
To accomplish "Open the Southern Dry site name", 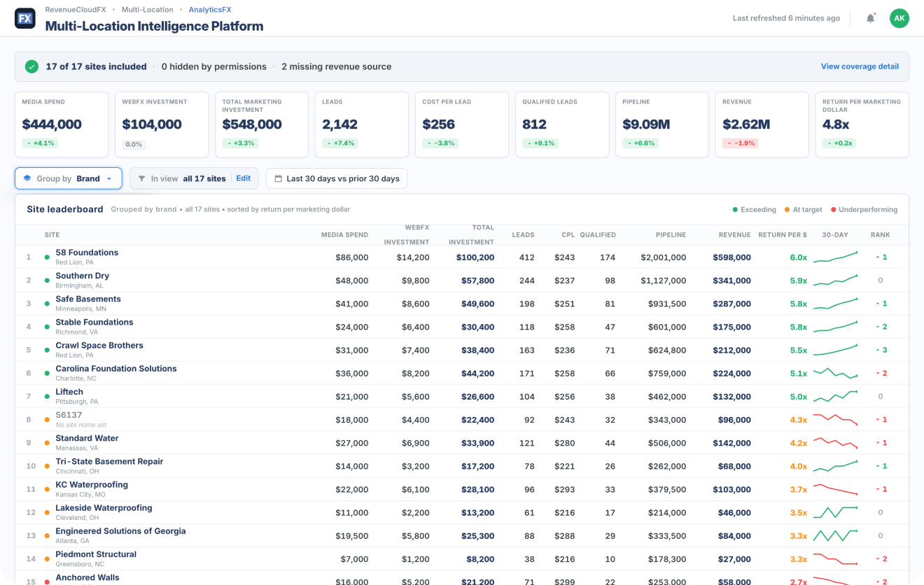I will (x=83, y=276).
